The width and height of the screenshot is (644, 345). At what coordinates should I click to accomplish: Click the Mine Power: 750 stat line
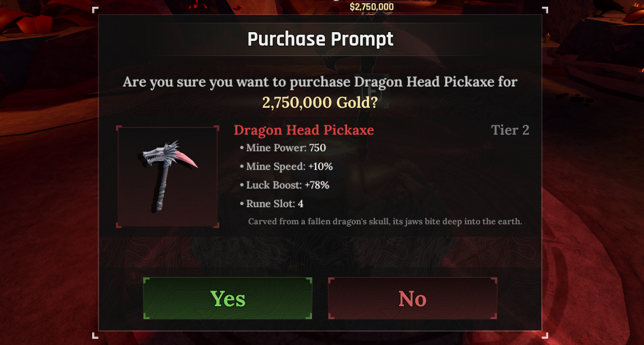coord(283,148)
